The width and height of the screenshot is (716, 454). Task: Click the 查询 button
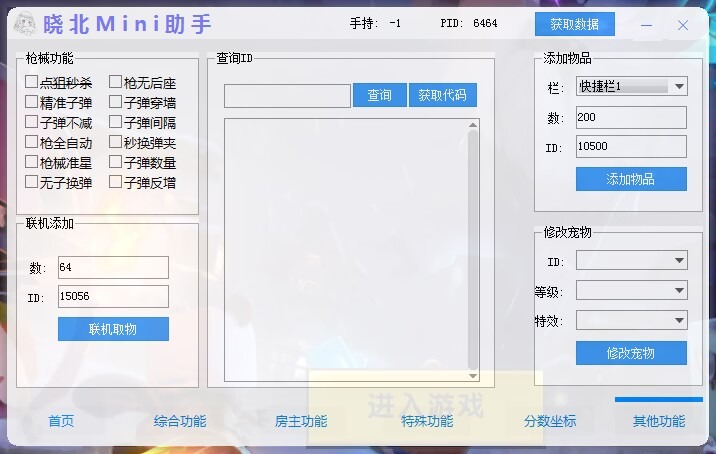379,95
